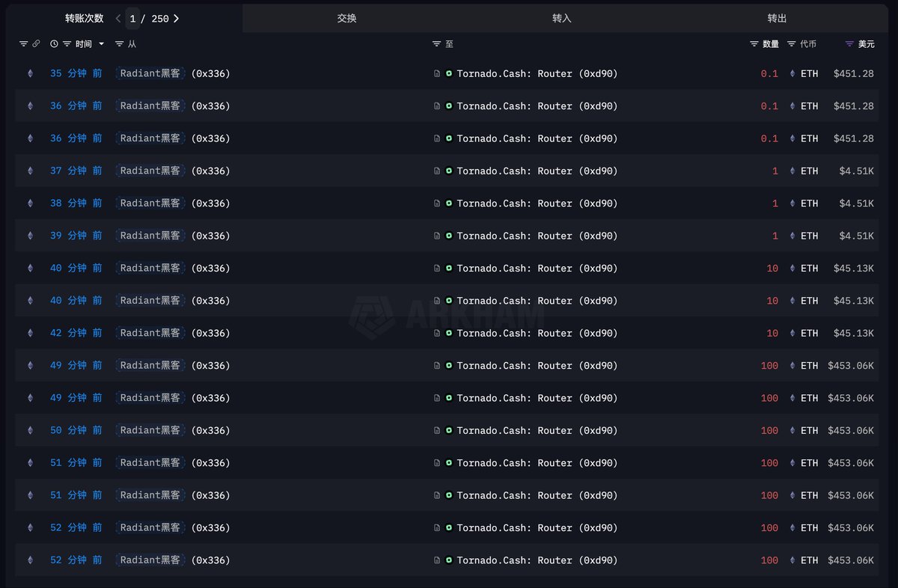The image size is (898, 588).
Task: Open the 35 分钟 前 transaction link
Action: [76, 73]
